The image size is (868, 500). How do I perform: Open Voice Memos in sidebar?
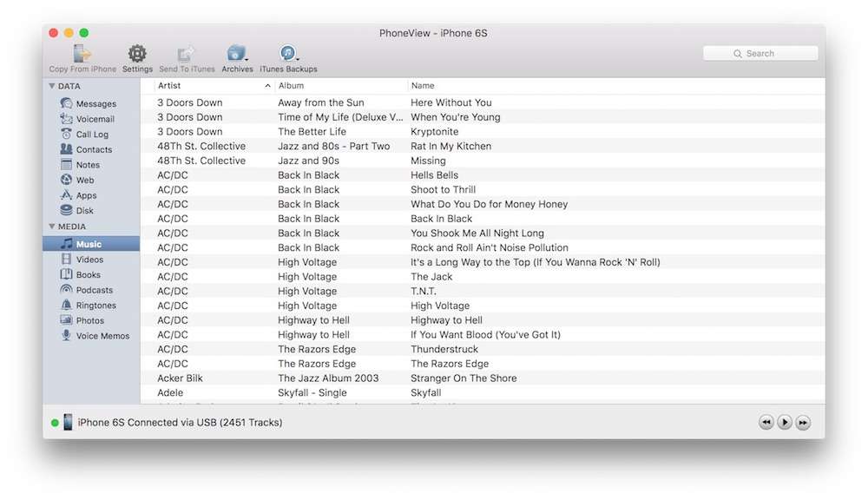pyautogui.click(x=95, y=336)
